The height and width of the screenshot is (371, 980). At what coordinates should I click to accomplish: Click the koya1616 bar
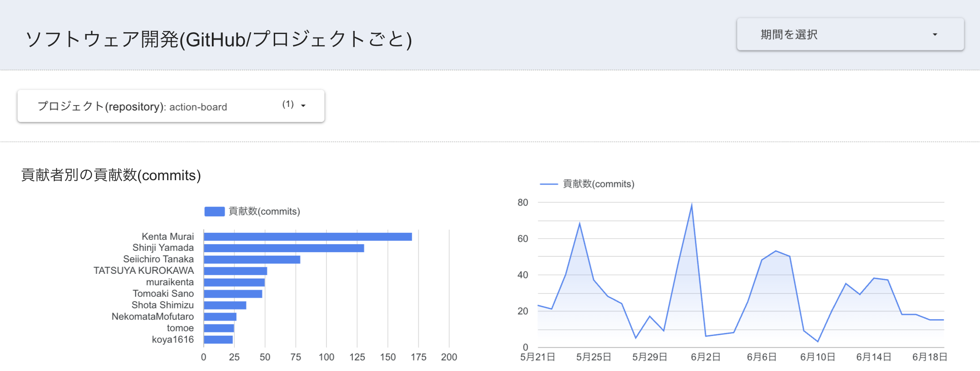pyautogui.click(x=218, y=340)
